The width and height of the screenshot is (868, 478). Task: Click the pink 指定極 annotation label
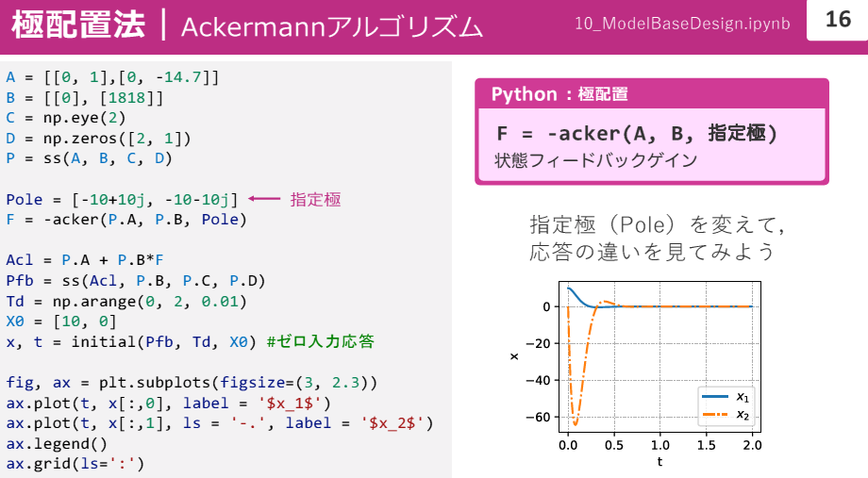click(315, 199)
